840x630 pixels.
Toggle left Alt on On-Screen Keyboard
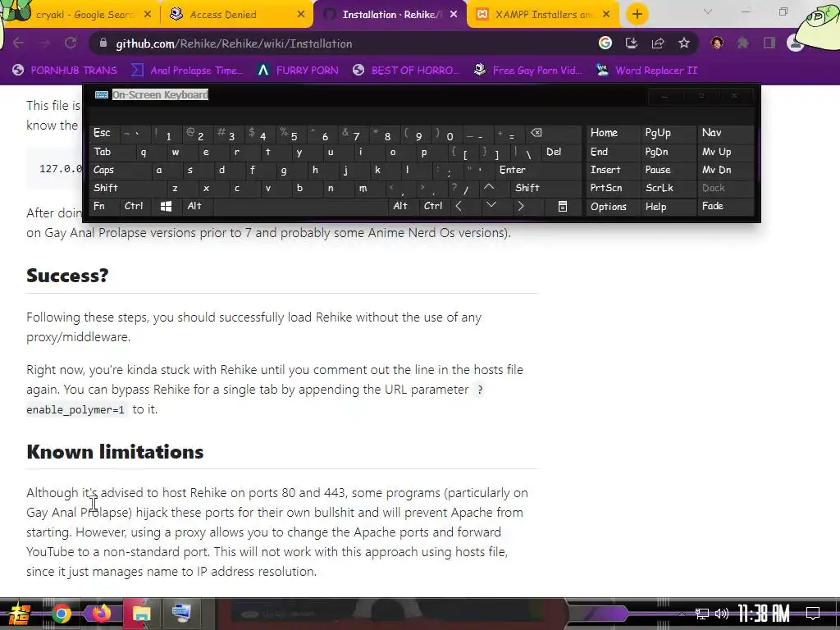click(x=199, y=206)
